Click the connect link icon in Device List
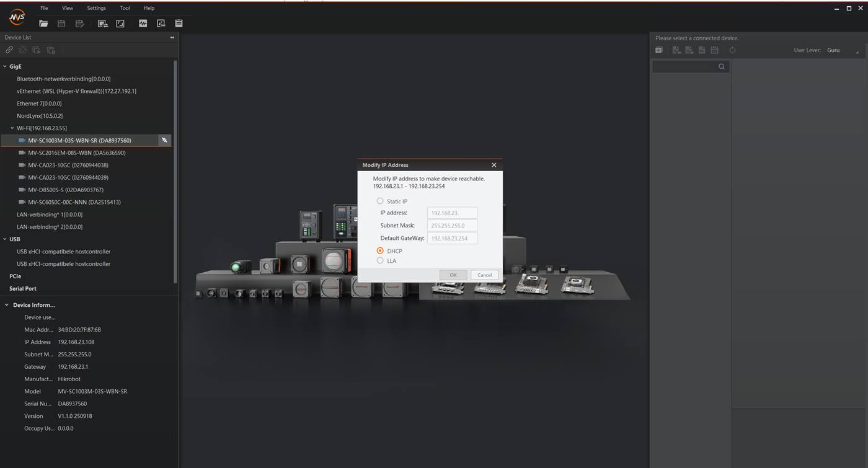 coord(9,50)
